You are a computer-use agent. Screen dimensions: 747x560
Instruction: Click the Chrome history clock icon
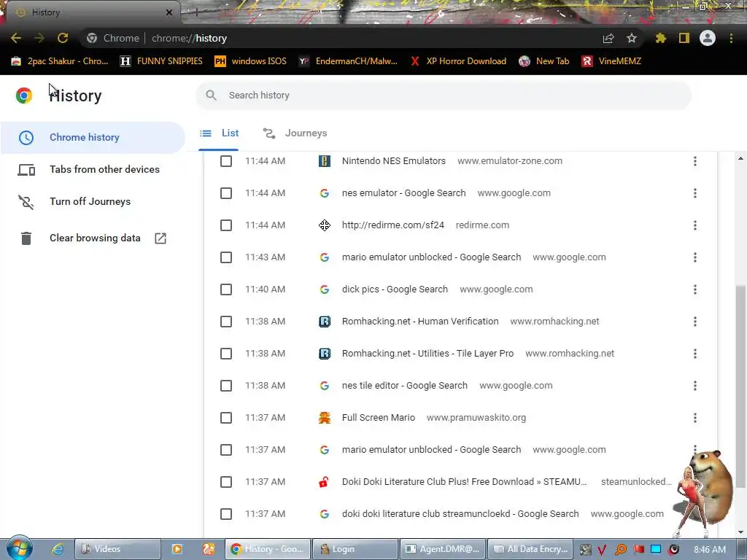tap(26, 138)
